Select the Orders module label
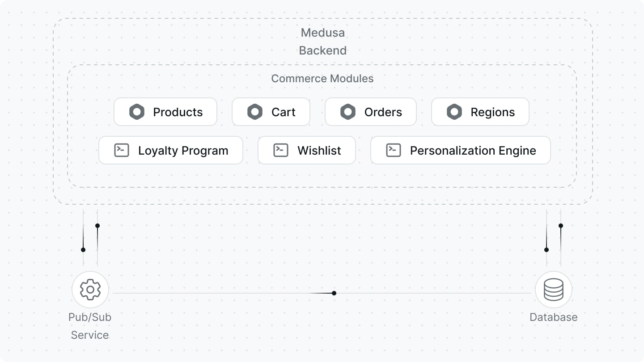This screenshot has height=362, width=644. click(x=383, y=112)
